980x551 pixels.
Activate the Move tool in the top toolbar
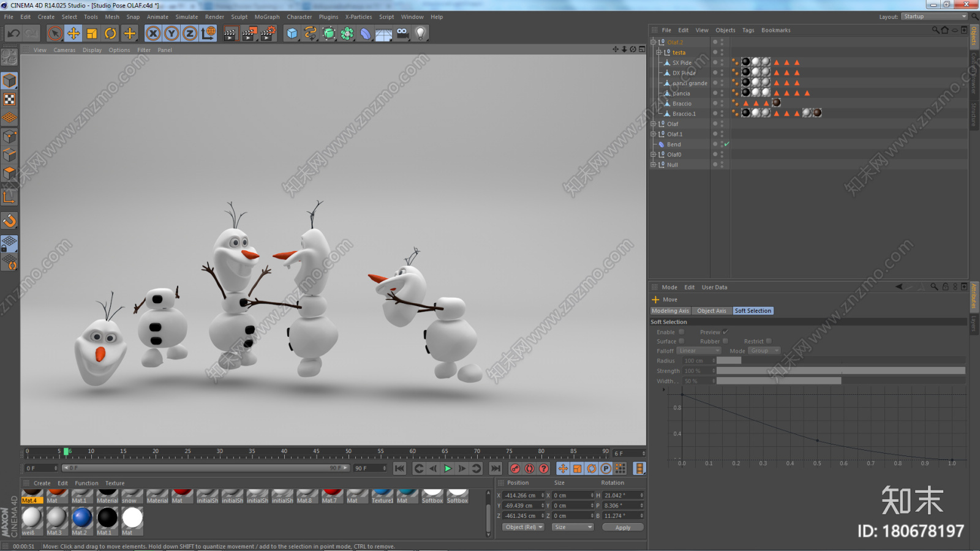pyautogui.click(x=73, y=33)
